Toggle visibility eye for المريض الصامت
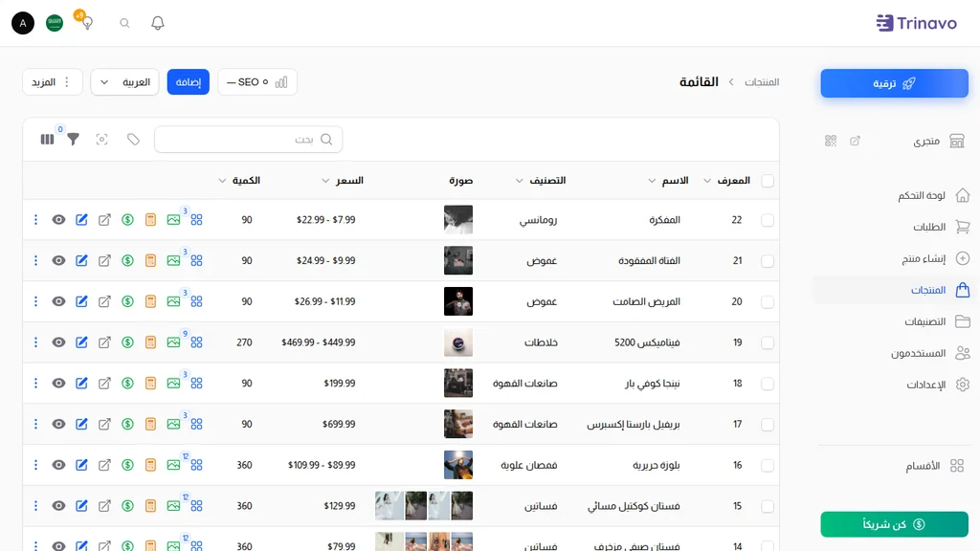Screen dimensions: 980x551 coord(58,301)
